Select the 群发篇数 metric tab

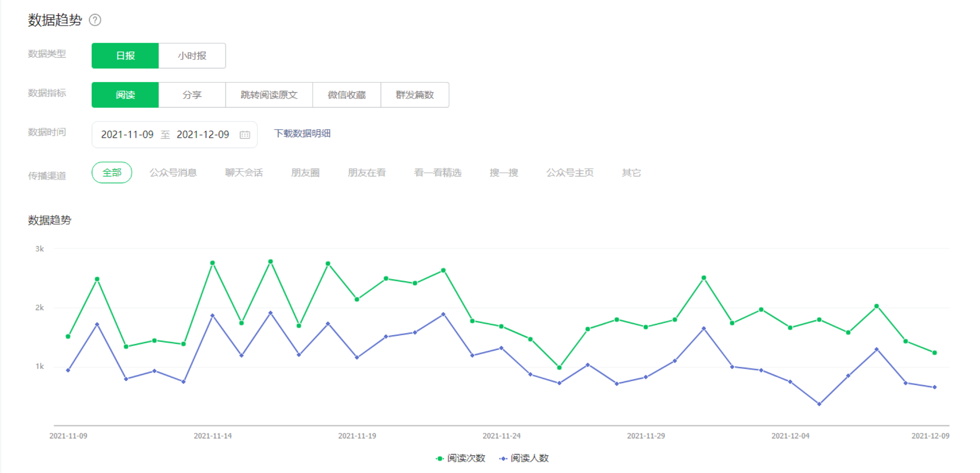pyautogui.click(x=415, y=95)
